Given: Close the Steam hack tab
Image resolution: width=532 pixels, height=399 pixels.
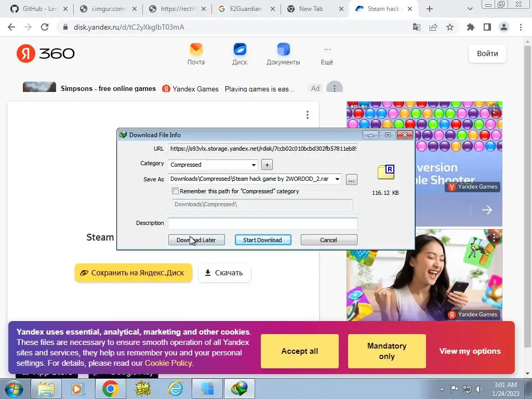Looking at the screenshot, I should point(410,9).
